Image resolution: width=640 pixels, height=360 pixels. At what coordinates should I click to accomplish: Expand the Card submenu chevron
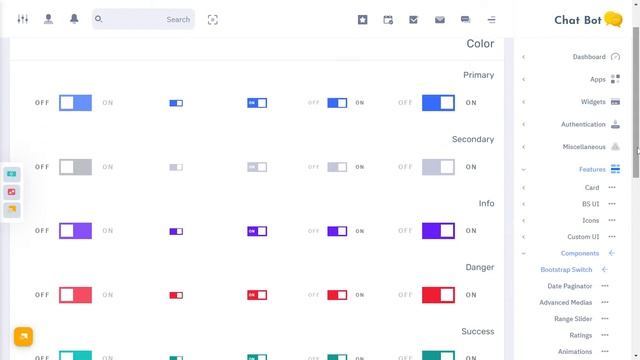click(x=524, y=188)
